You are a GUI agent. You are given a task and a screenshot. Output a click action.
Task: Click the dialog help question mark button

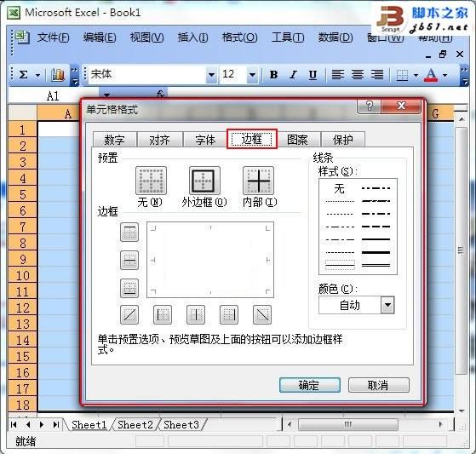click(x=370, y=106)
